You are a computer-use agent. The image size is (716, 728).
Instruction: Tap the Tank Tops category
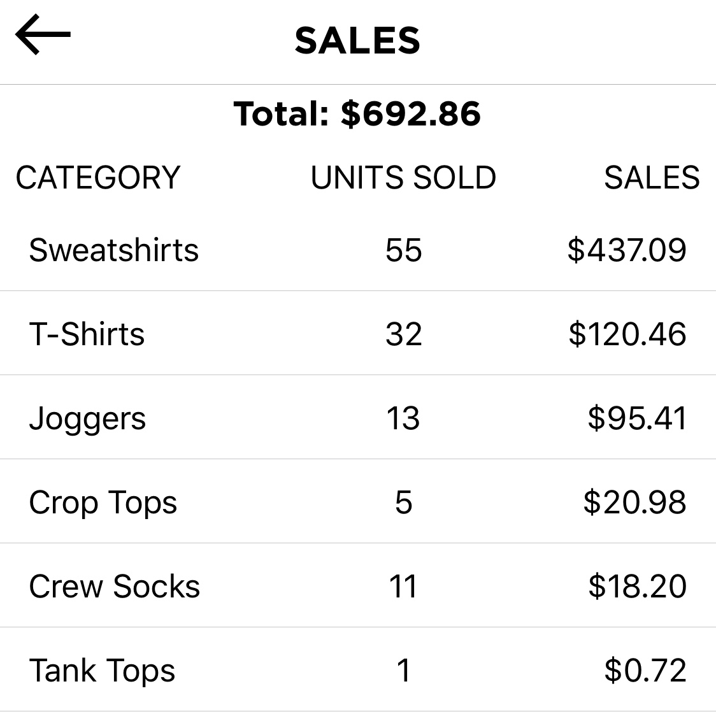click(102, 671)
